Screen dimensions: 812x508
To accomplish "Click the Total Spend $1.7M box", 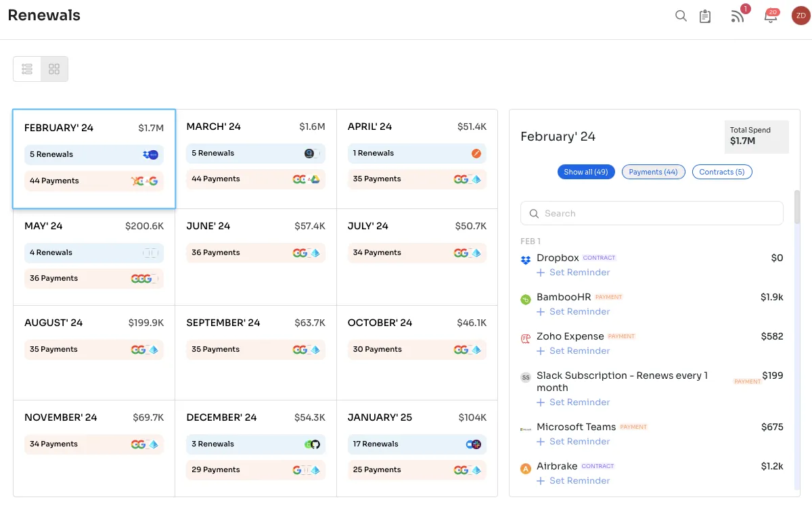I will [757, 137].
